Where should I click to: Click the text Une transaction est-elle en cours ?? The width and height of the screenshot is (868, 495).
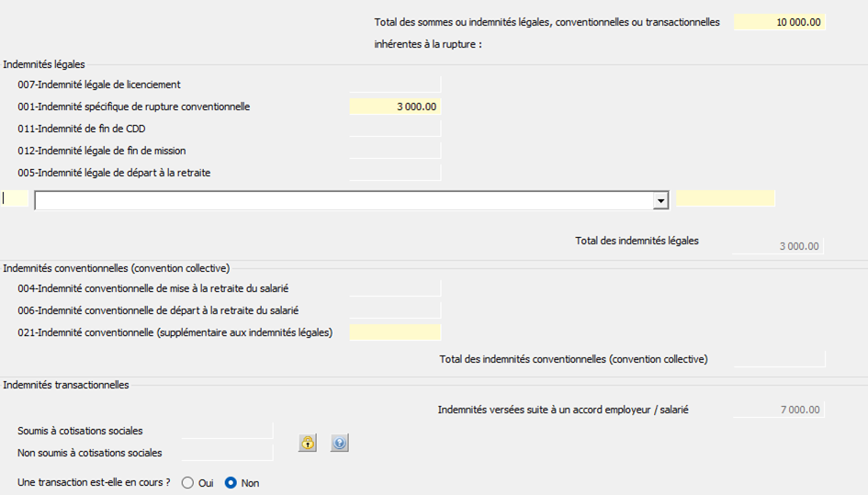tap(94, 482)
